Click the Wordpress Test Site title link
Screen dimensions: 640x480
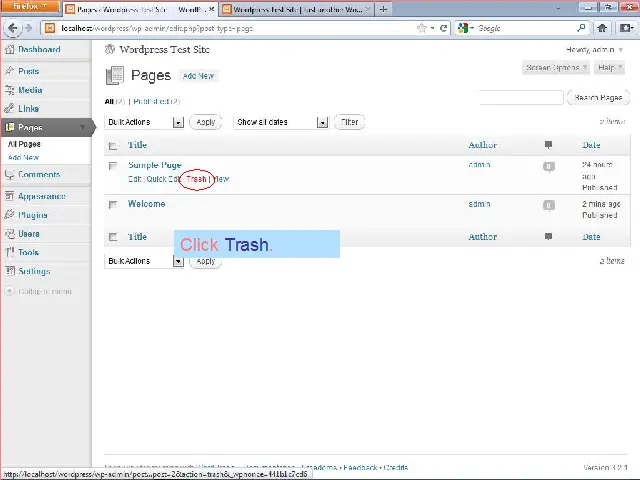pos(164,49)
